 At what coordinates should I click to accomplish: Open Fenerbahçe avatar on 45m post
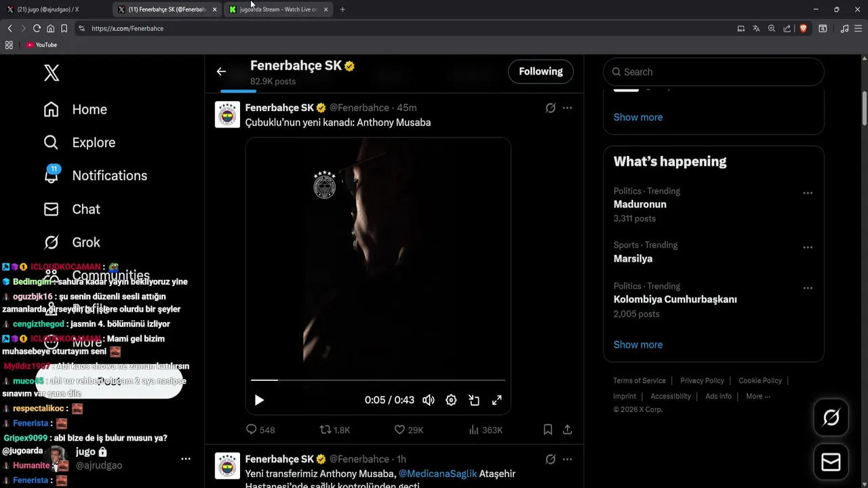[227, 115]
